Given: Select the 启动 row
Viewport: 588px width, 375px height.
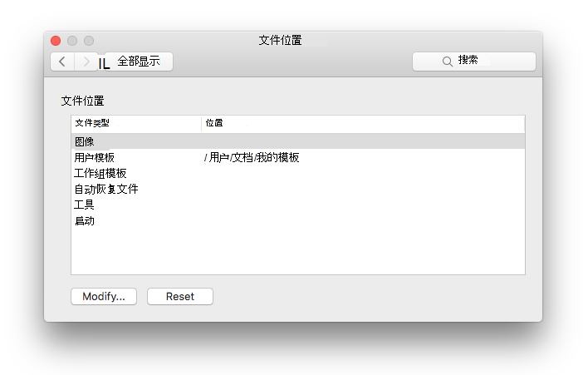Looking at the screenshot, I should [x=298, y=220].
